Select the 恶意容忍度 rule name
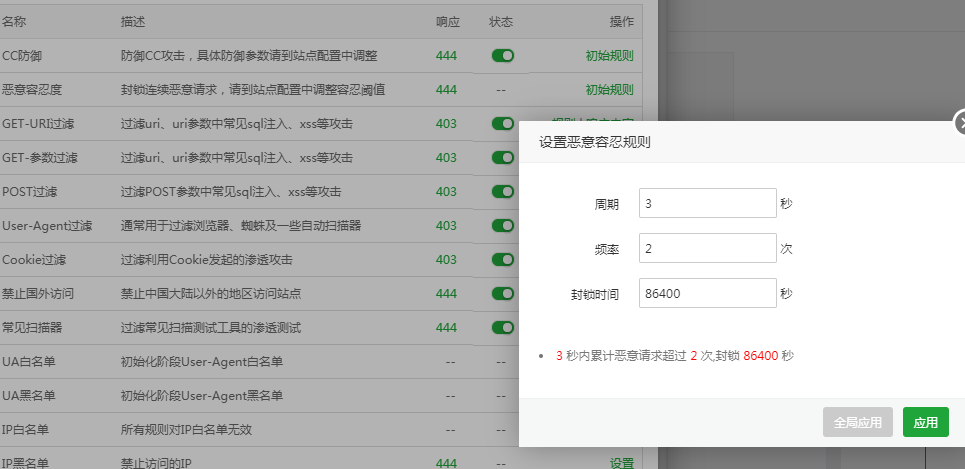965x469 pixels. pyautogui.click(x=32, y=90)
